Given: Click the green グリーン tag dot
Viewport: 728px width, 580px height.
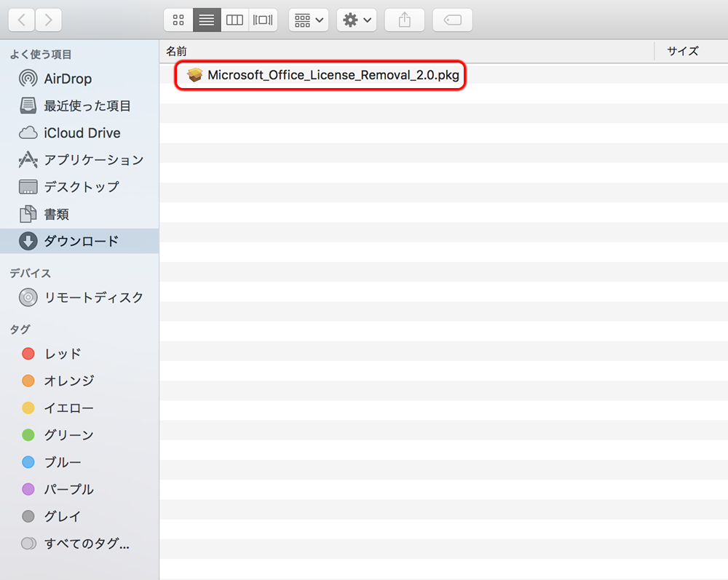Looking at the screenshot, I should click(x=28, y=435).
